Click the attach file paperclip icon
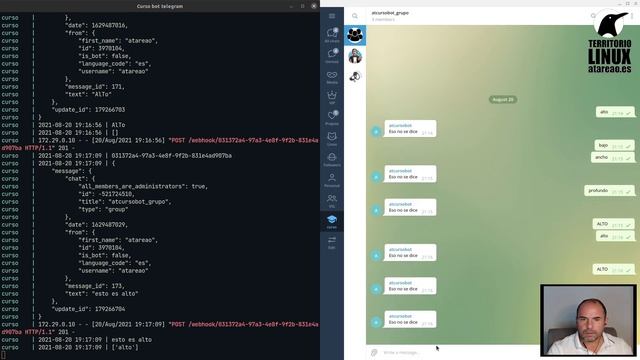This screenshot has height=360, width=640. 374,352
